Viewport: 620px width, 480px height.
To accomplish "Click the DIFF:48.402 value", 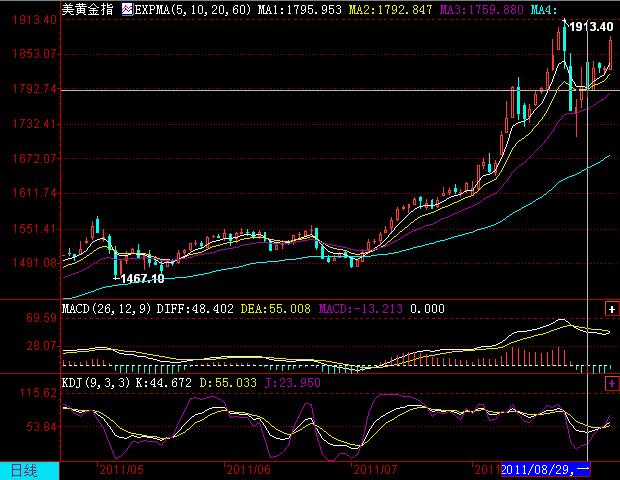I will (x=195, y=309).
